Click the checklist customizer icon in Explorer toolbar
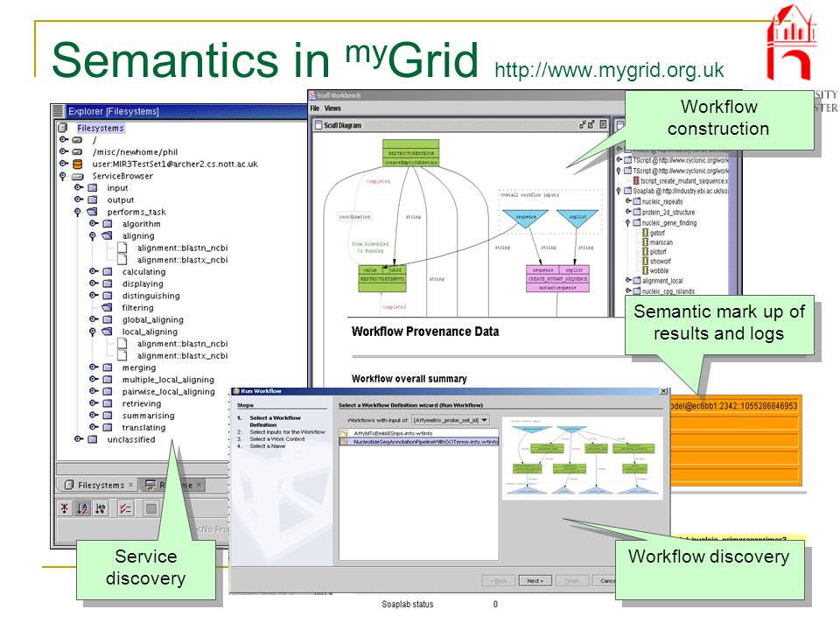Image resolution: width=840 pixels, height=630 pixels. click(126, 508)
